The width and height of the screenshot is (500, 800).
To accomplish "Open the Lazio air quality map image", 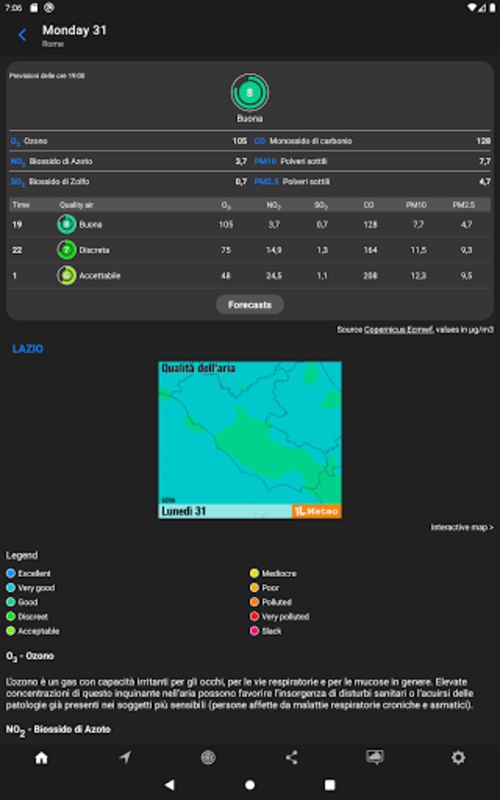I will (x=249, y=440).
